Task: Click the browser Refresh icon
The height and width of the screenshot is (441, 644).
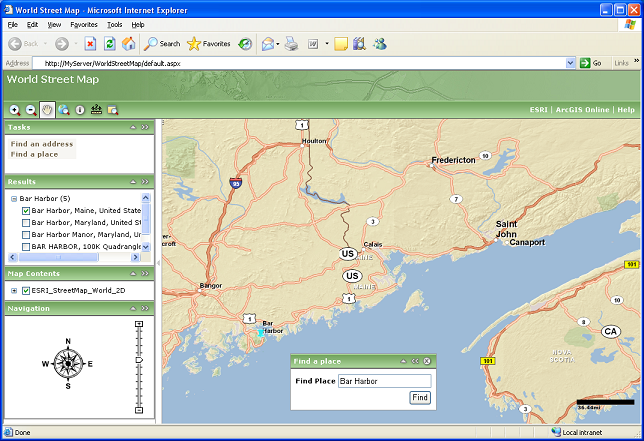Action: point(110,44)
